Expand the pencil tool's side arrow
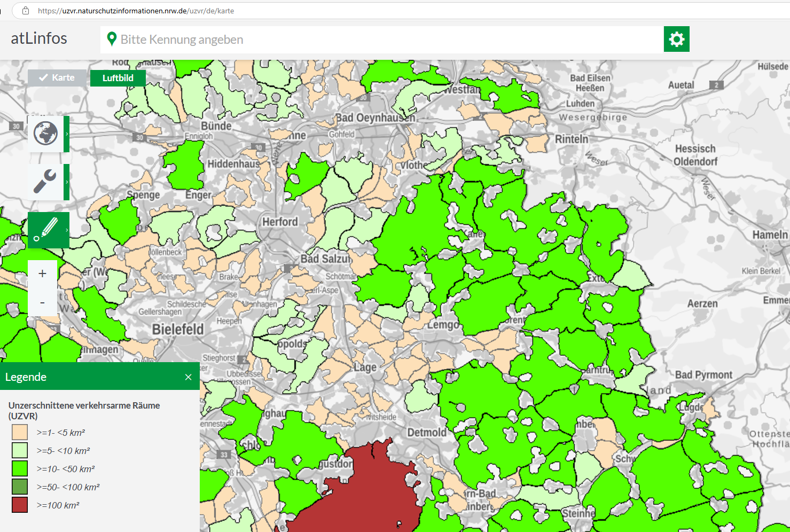 click(x=67, y=230)
